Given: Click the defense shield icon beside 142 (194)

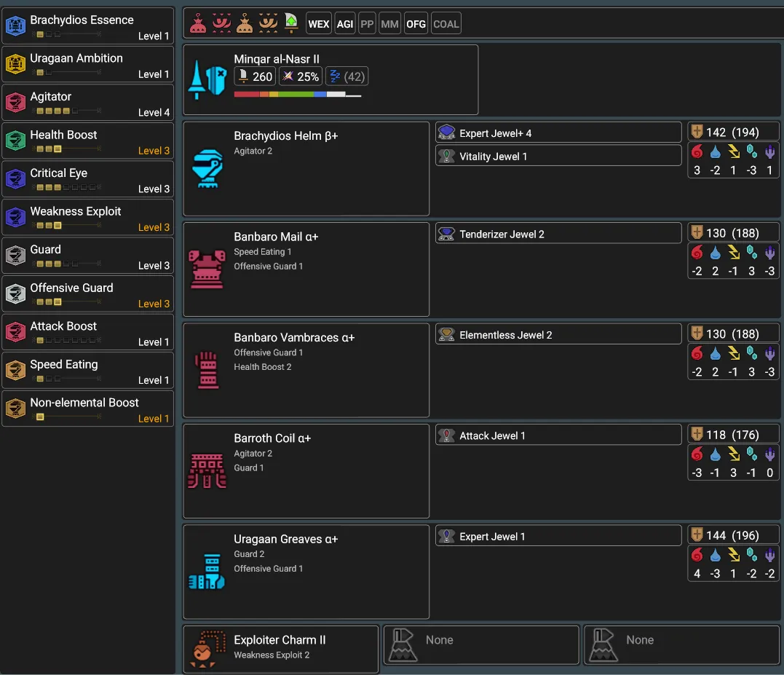Looking at the screenshot, I should (697, 132).
